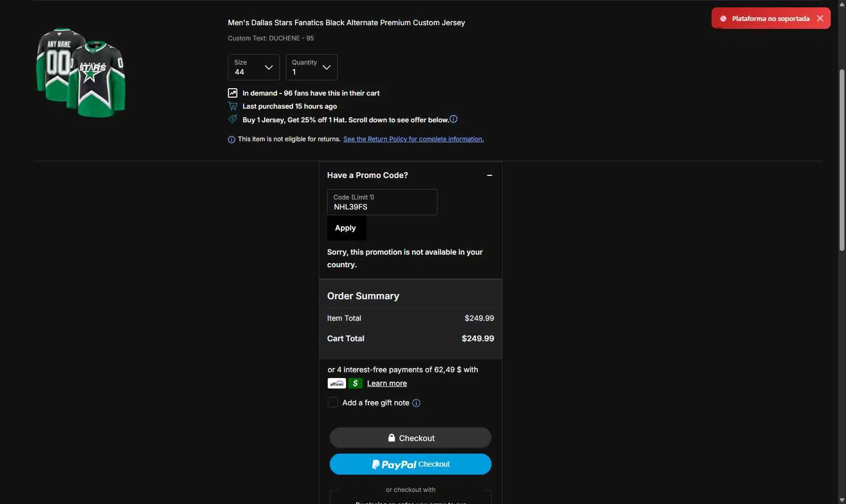Click the 'Last purchased 15 hours ago' text

point(290,106)
